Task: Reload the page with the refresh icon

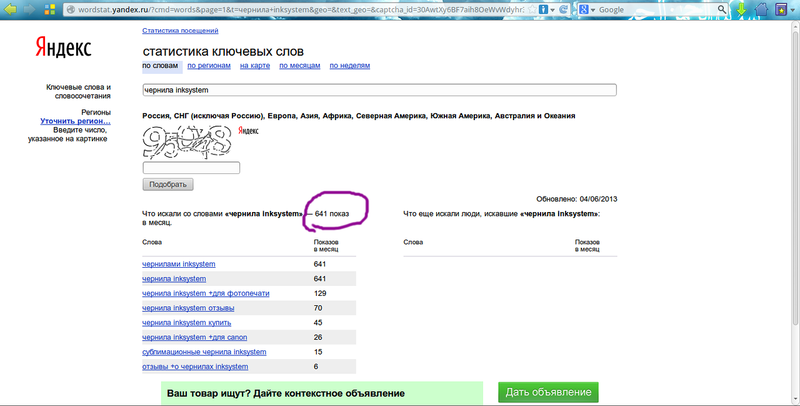Action: point(564,10)
